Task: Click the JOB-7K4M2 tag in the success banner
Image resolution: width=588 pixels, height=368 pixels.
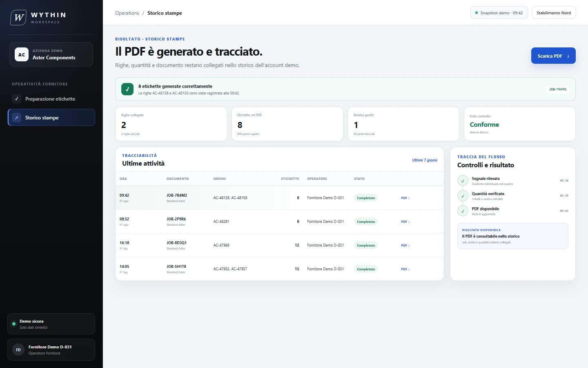Action: 558,89
